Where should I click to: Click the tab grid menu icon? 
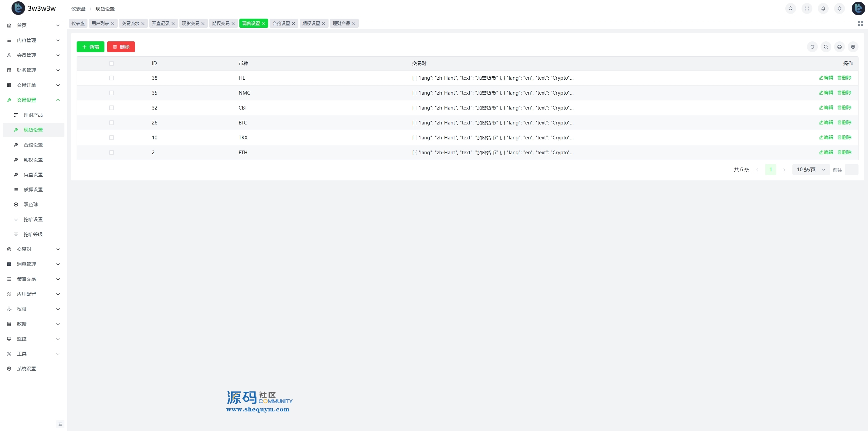(860, 23)
